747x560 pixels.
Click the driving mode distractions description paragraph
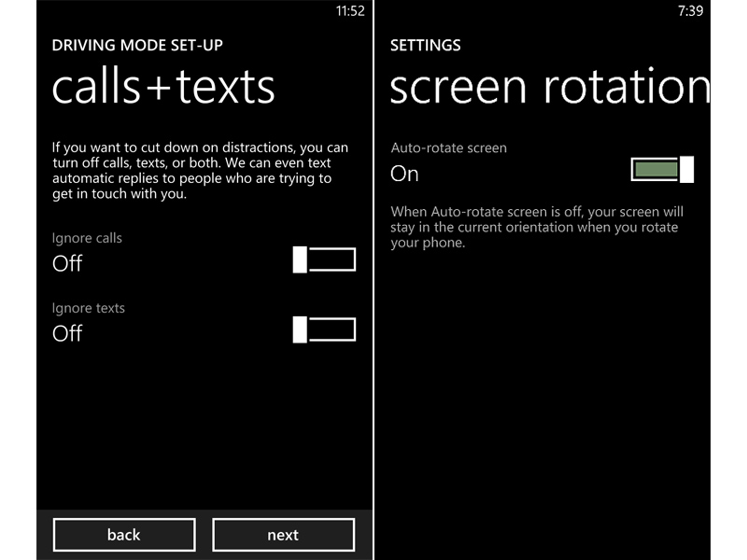click(x=198, y=171)
